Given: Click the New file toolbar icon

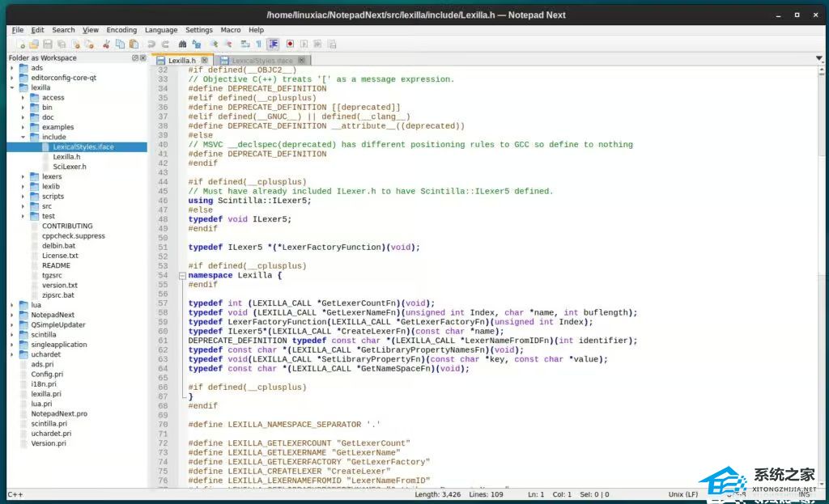Looking at the screenshot, I should (20, 44).
